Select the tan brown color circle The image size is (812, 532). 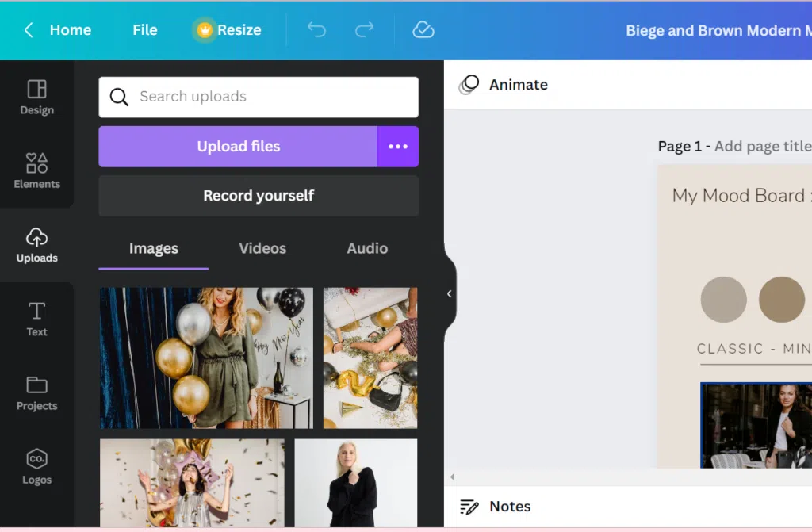point(781,300)
